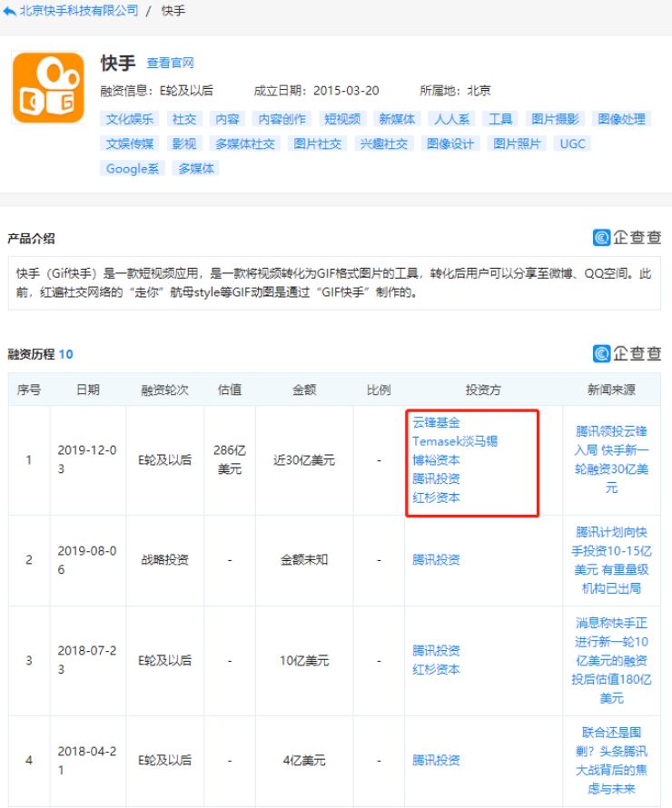Click the 所属地：北京 text
672x808 pixels.
(455, 91)
